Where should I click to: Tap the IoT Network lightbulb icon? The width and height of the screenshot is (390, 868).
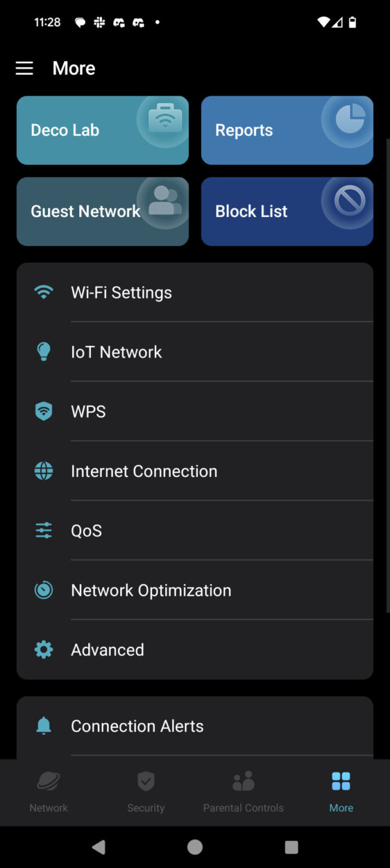44,351
